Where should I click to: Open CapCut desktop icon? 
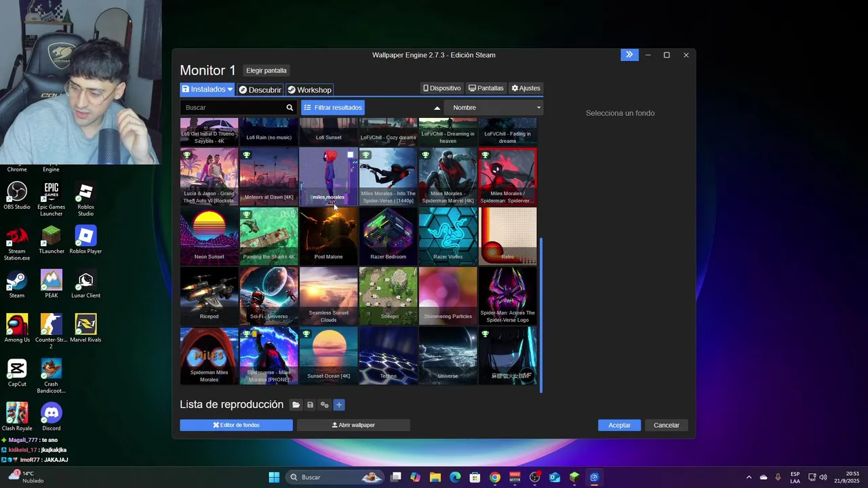[17, 373]
